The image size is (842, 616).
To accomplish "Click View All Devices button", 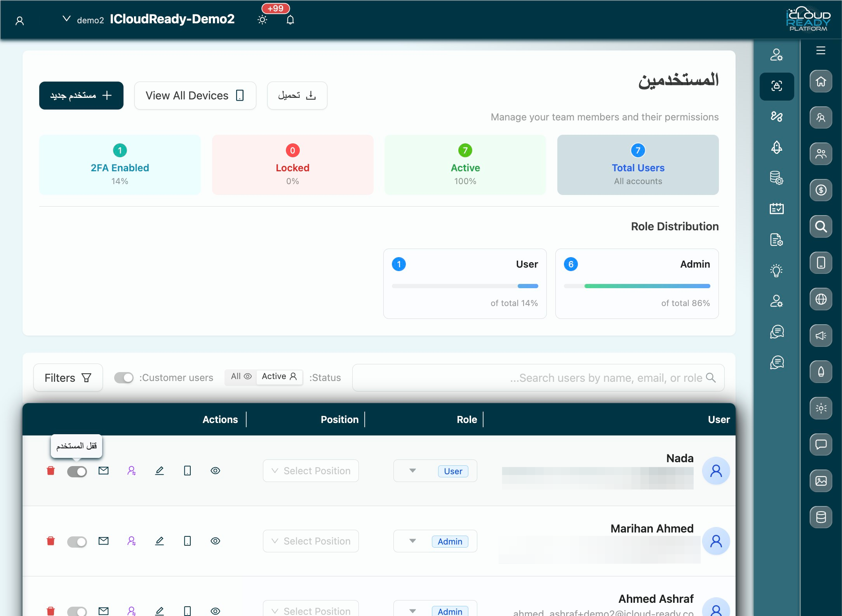I will 195,96.
